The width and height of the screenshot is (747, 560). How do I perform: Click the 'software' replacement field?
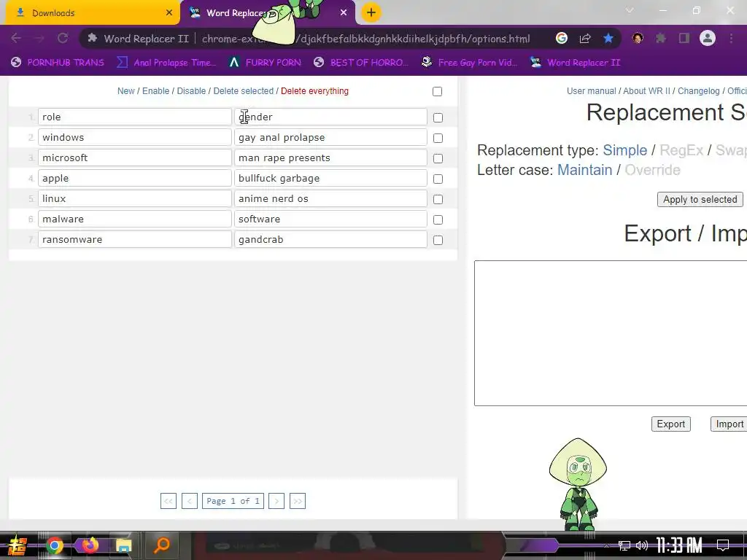pos(330,219)
